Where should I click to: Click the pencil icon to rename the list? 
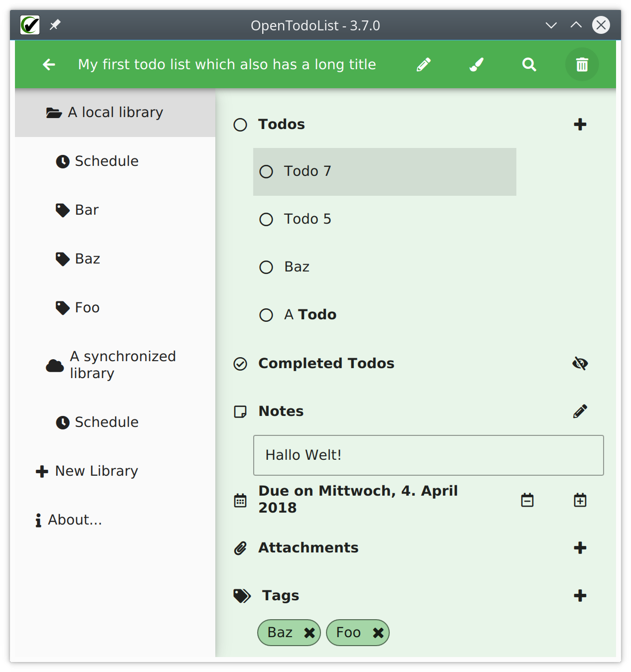[x=424, y=65]
